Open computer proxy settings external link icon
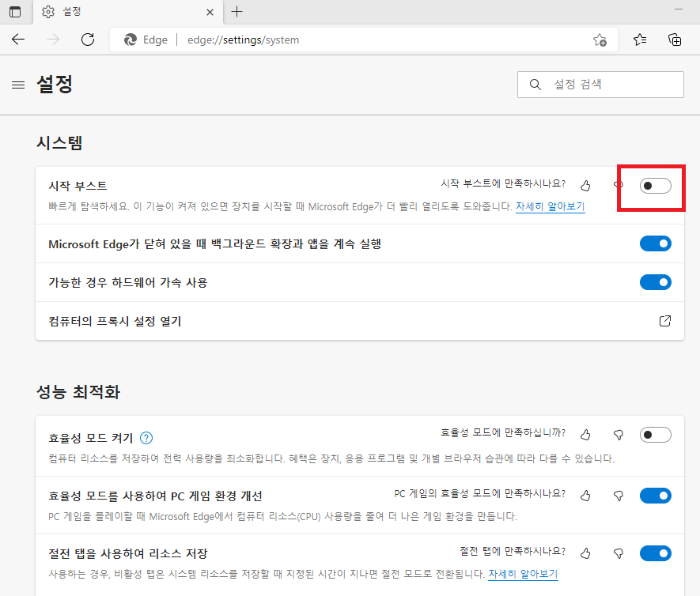 [x=664, y=321]
